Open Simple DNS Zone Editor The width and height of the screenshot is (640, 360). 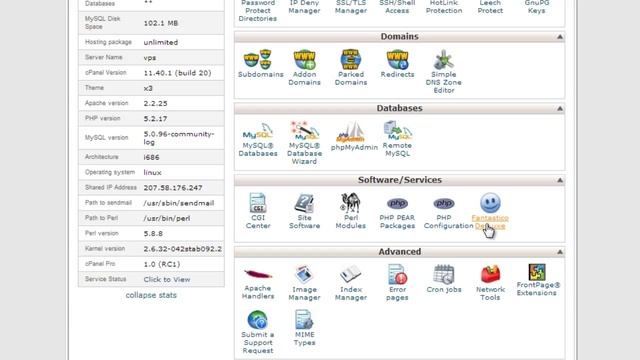click(x=443, y=60)
